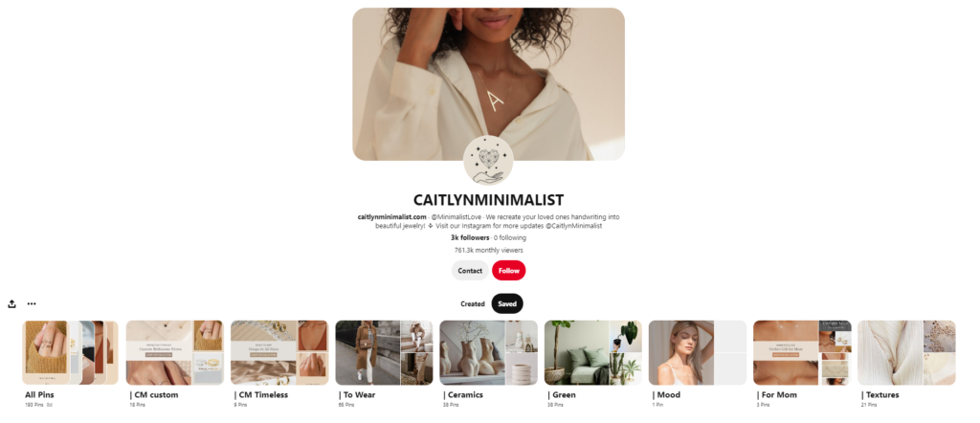The width and height of the screenshot is (980, 423).
Task: Open the CM Timeless board
Action: coord(279,353)
